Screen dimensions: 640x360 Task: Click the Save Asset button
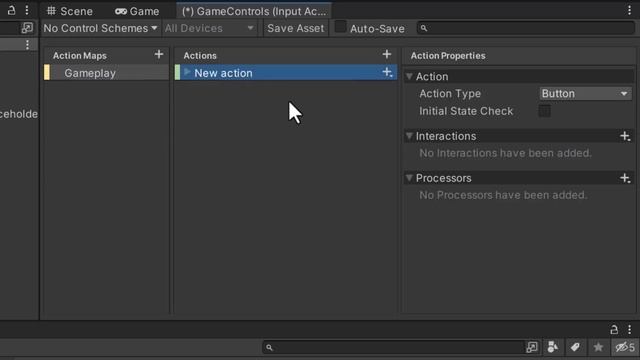296,28
